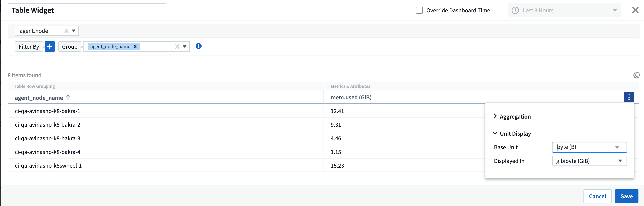Image resolution: width=644 pixels, height=206 pixels.
Task: Open the Displayed In unit dropdown
Action: tap(620, 161)
